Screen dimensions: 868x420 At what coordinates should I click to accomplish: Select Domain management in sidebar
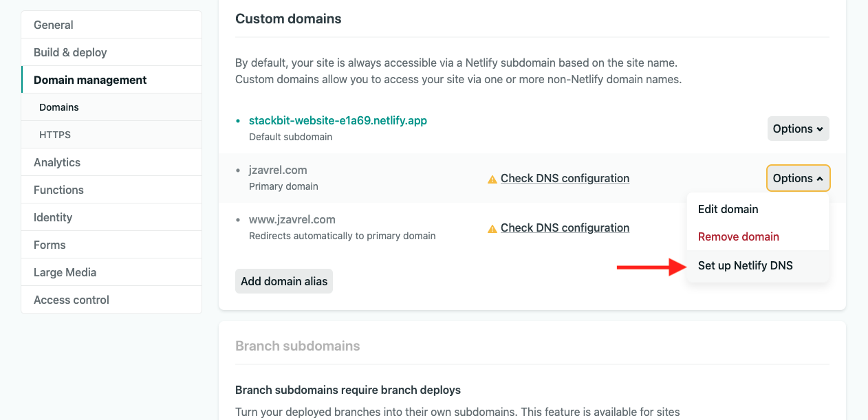click(111, 80)
